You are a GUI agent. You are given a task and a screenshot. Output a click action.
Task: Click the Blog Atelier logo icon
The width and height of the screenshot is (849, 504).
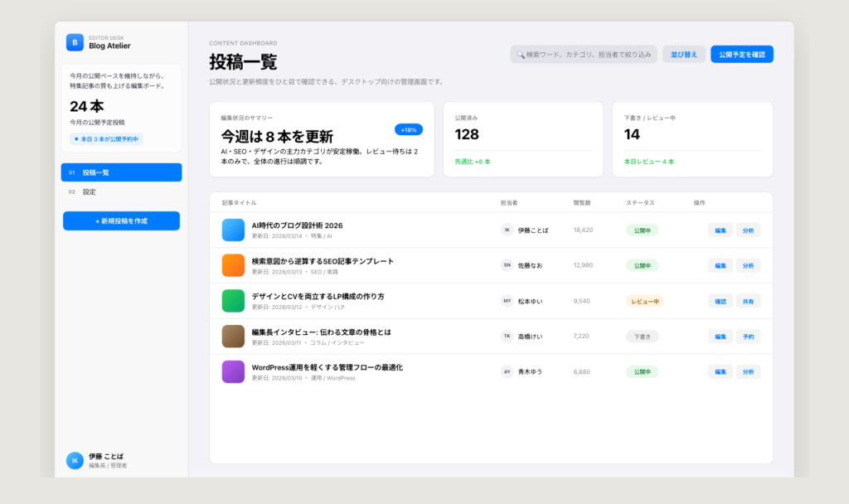coord(75,42)
